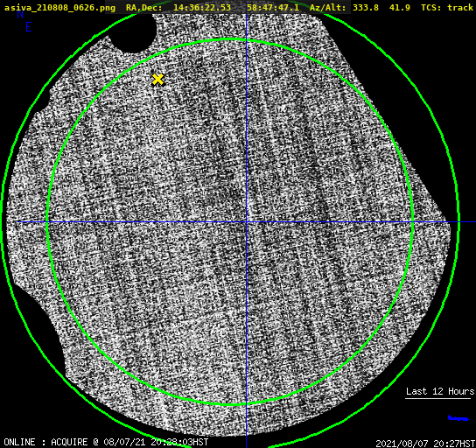
Task: Click the azimuth value 333.8
Action: pyautogui.click(x=366, y=7)
